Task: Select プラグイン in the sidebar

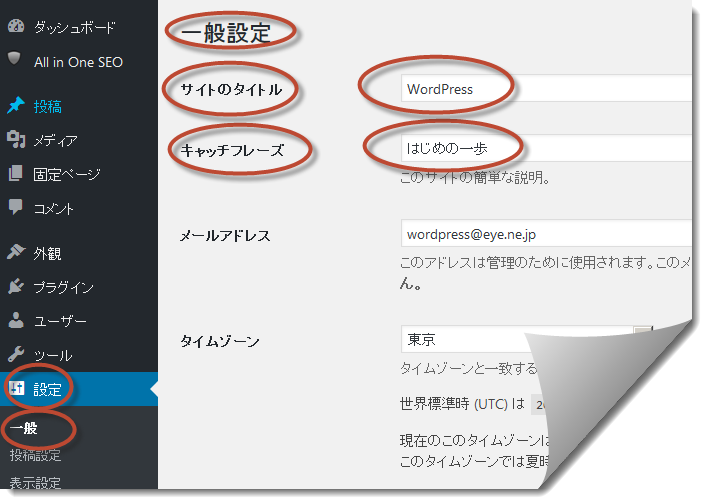Action: click(64, 287)
